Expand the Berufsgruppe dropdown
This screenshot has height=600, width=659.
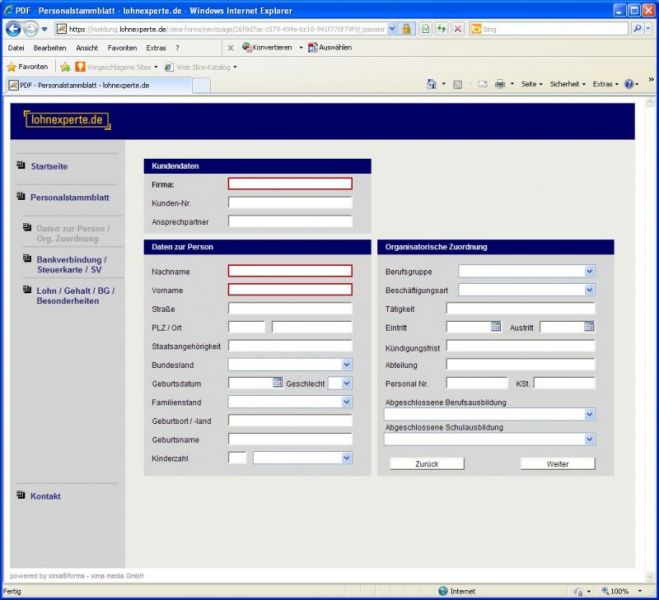point(589,271)
